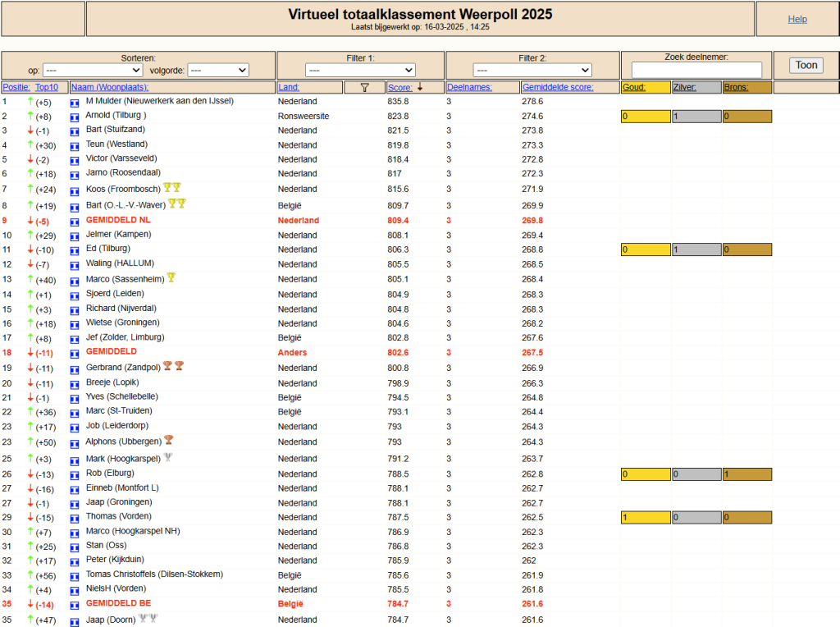Image resolution: width=840 pixels, height=627 pixels.
Task: Click the blue icon next to GEMIDDELD NL
Action: [75, 222]
